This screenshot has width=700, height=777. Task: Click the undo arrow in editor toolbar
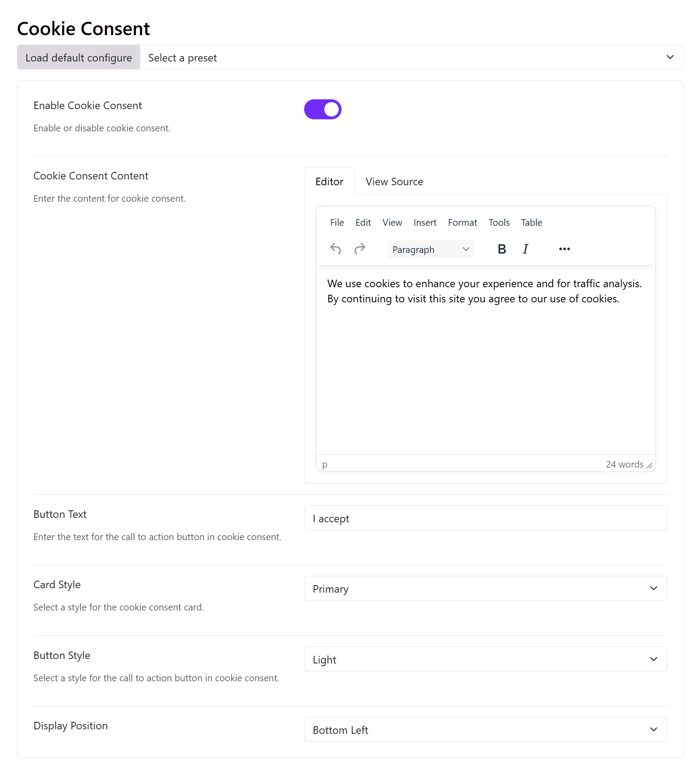[x=336, y=249]
